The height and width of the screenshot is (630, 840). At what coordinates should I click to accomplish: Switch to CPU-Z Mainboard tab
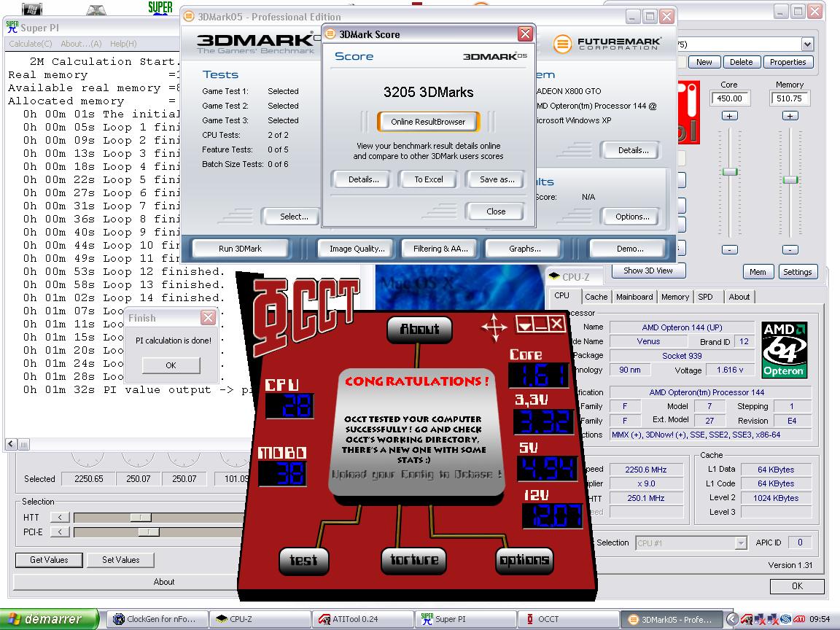(634, 297)
